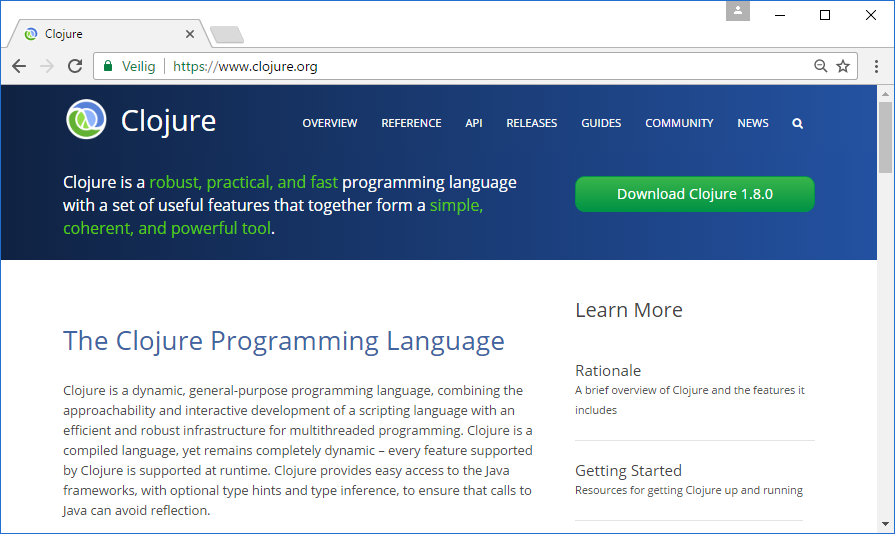This screenshot has width=895, height=534.
Task: Click the green secure padlock icon
Action: [108, 66]
